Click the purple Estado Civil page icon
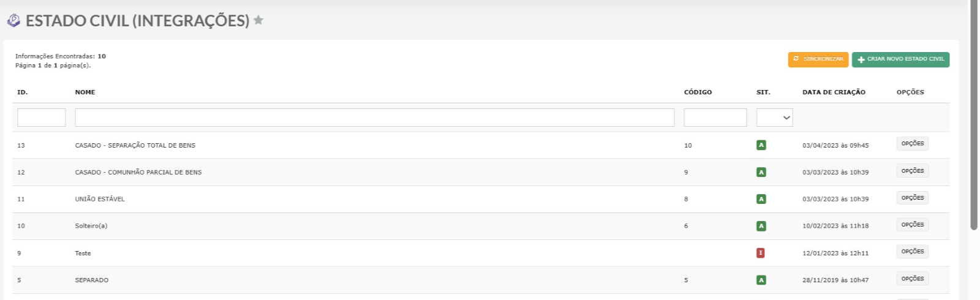Screen dimensions: 980x300 click(x=13, y=21)
